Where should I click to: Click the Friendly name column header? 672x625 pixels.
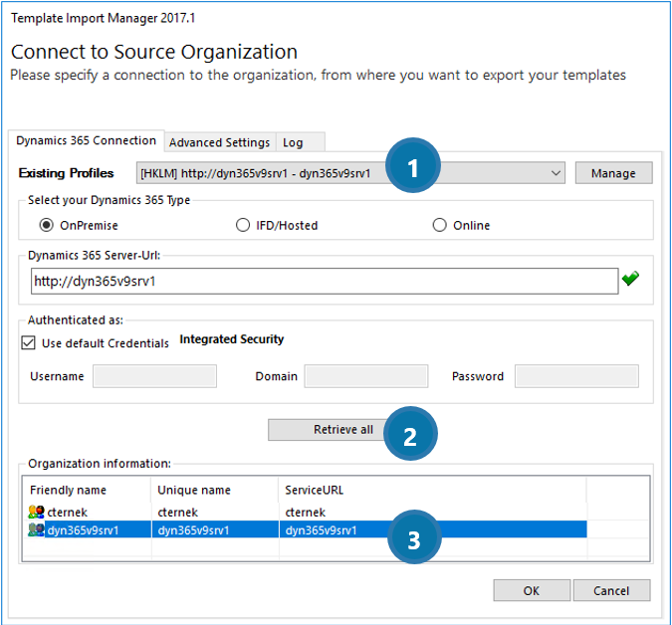click(87, 490)
